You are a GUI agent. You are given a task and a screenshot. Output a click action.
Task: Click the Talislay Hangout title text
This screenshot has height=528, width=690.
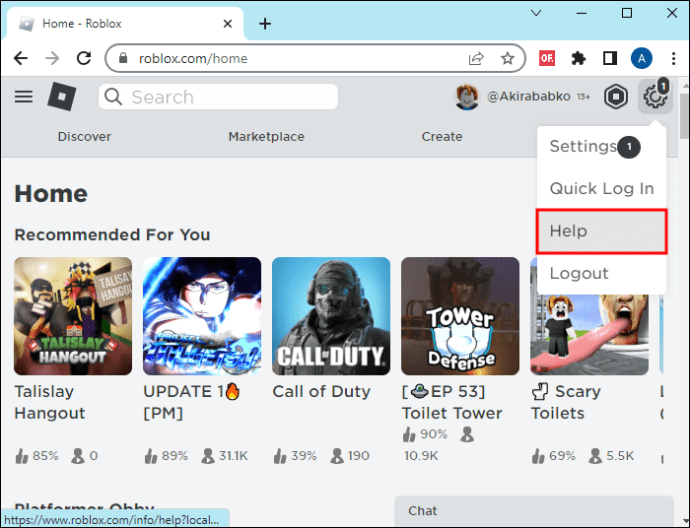click(50, 402)
